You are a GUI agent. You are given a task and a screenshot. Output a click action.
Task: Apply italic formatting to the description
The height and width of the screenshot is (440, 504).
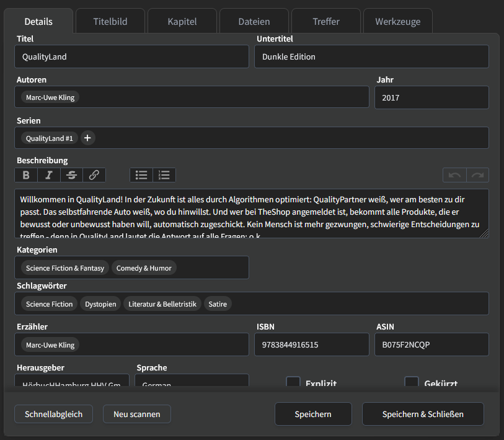click(x=48, y=174)
